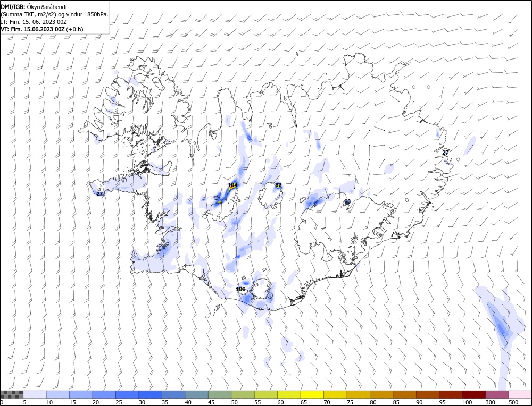Pick the 70–75 golden legend swatch
532x406 pixels.
[x=335, y=394]
